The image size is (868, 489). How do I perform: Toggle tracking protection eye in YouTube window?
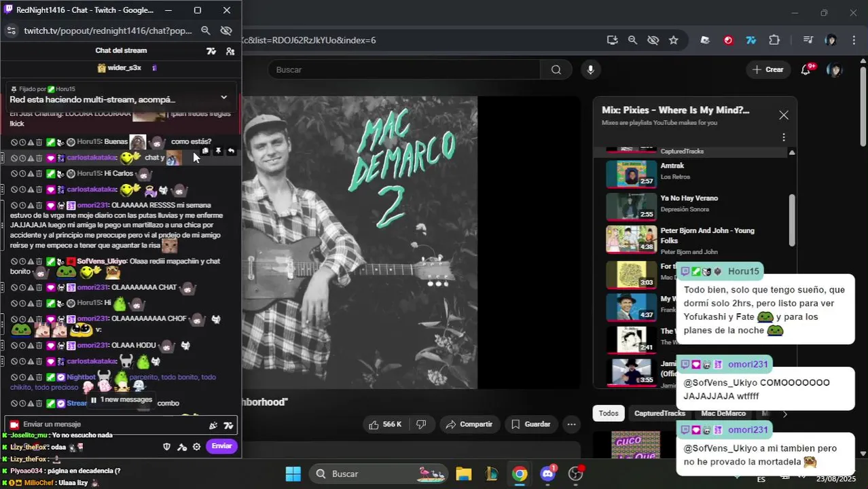click(x=653, y=40)
